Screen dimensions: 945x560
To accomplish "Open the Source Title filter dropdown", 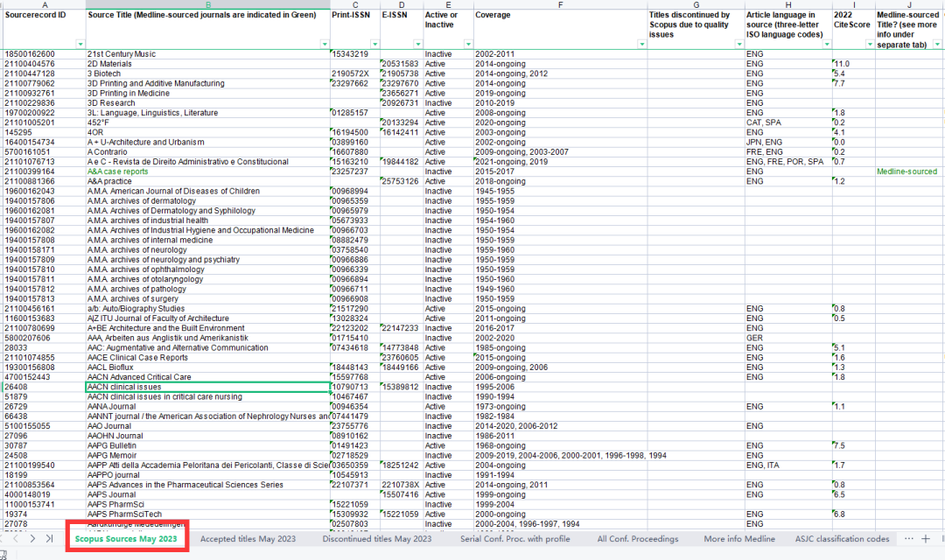I will tap(325, 44).
